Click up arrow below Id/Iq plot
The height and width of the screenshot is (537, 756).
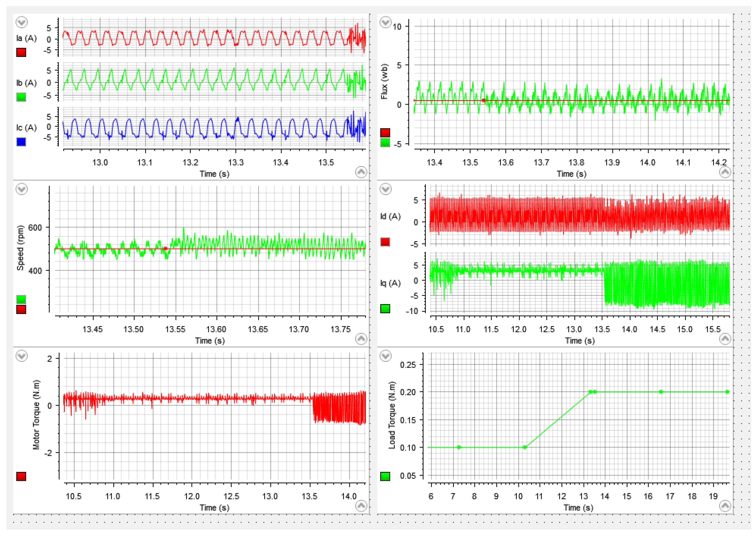725,339
